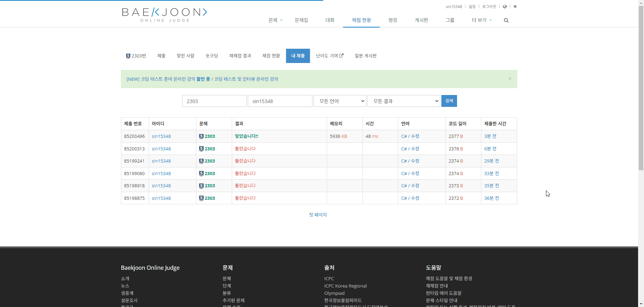Open 재채점 안내 footer link

point(437,286)
